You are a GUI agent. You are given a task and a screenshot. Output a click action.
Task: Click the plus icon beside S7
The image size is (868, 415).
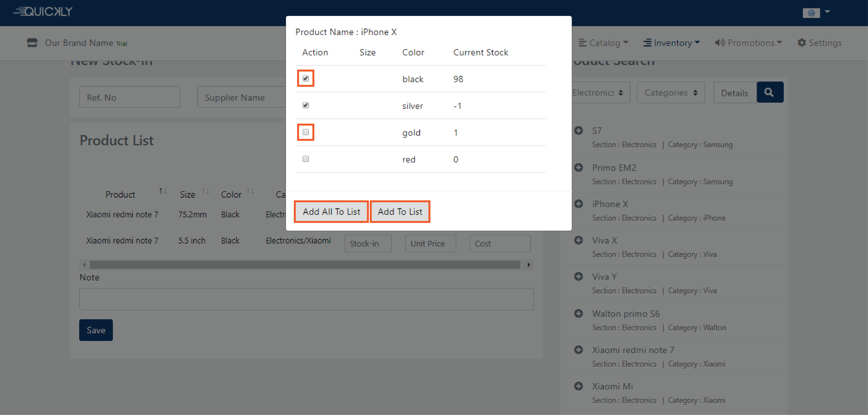click(578, 131)
